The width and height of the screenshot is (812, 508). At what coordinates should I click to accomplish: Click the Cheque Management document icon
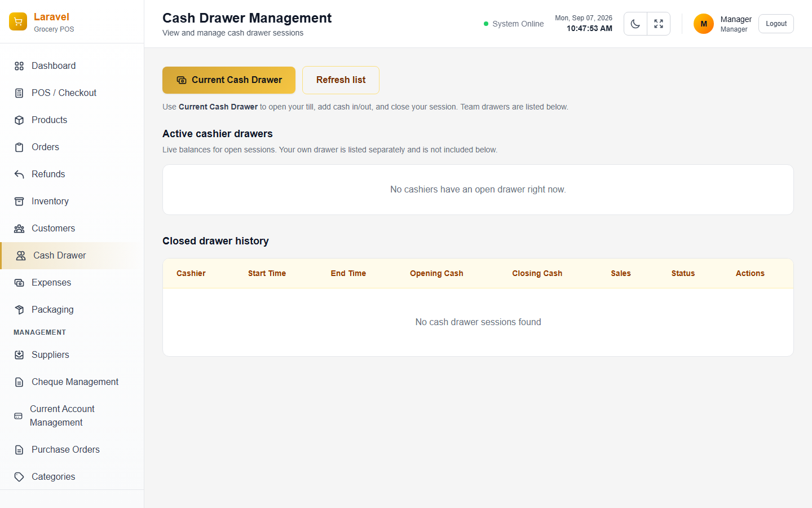click(19, 382)
